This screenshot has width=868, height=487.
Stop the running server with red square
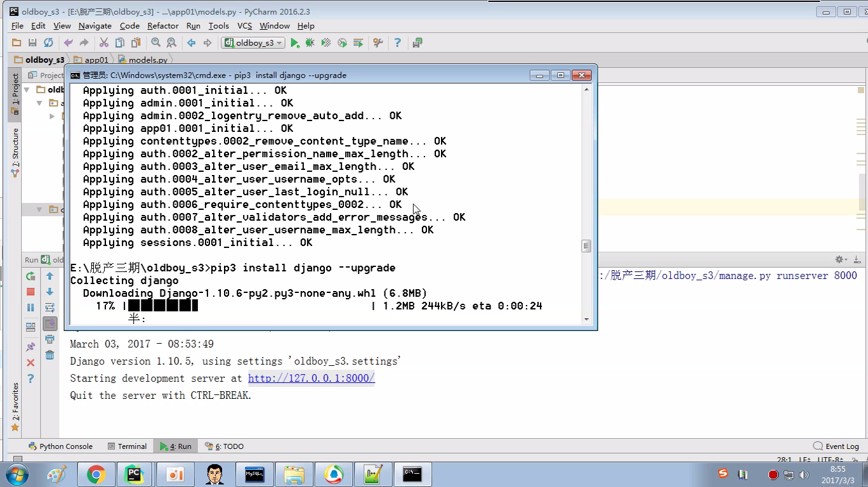pyautogui.click(x=30, y=292)
